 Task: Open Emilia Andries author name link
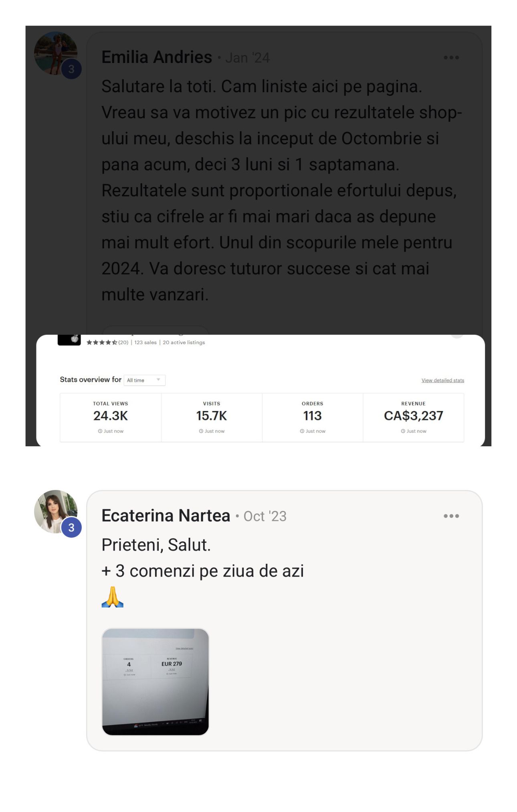pos(157,57)
